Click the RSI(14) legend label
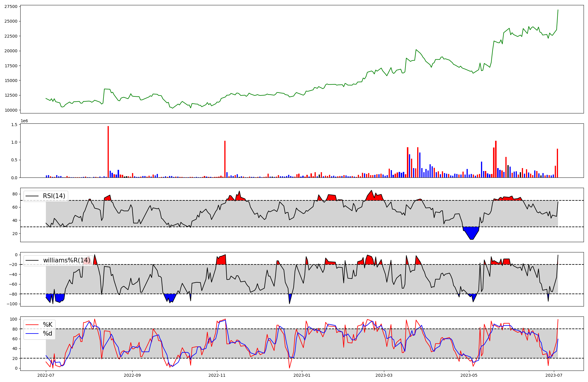The height and width of the screenshot is (382, 588). tap(54, 196)
